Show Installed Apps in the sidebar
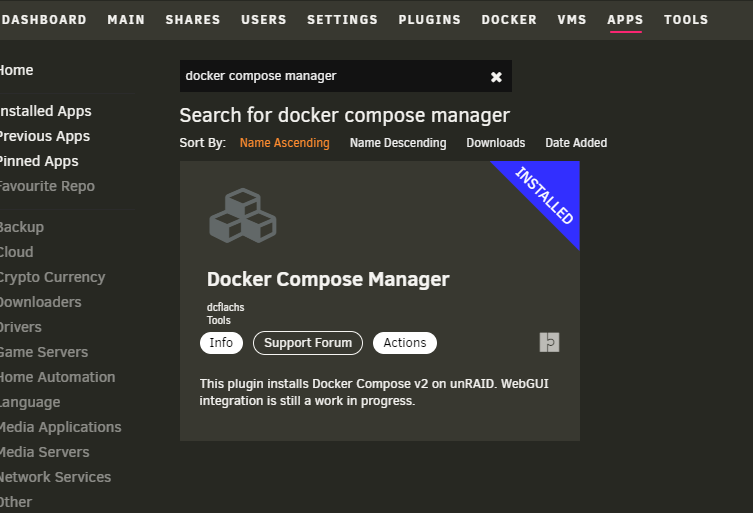 44,111
